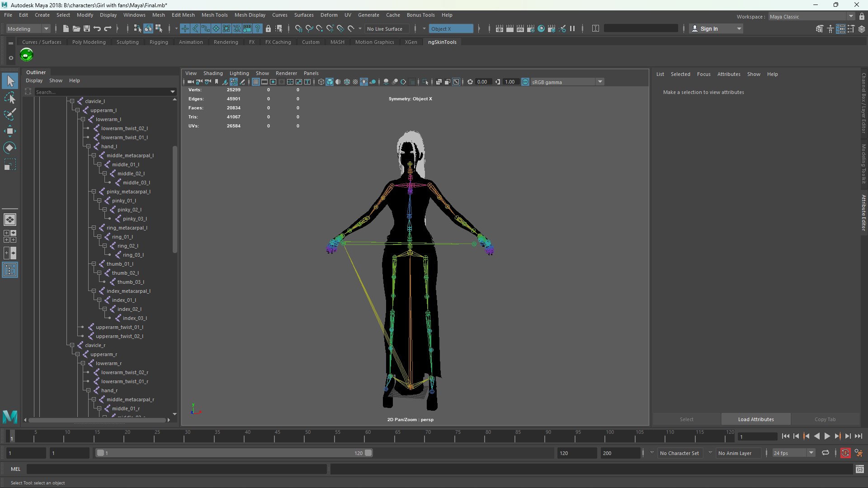
Task: Switch to four-view pane layout
Action: (x=10, y=236)
